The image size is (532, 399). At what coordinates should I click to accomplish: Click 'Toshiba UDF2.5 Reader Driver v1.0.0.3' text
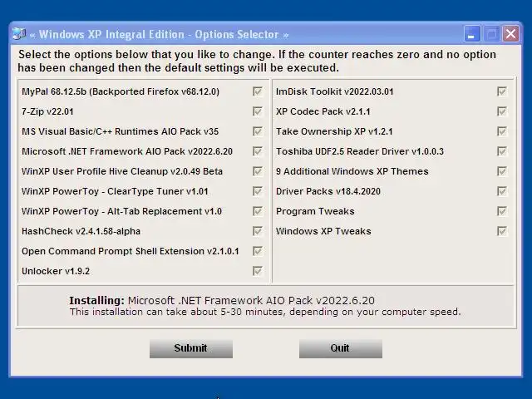click(x=360, y=151)
